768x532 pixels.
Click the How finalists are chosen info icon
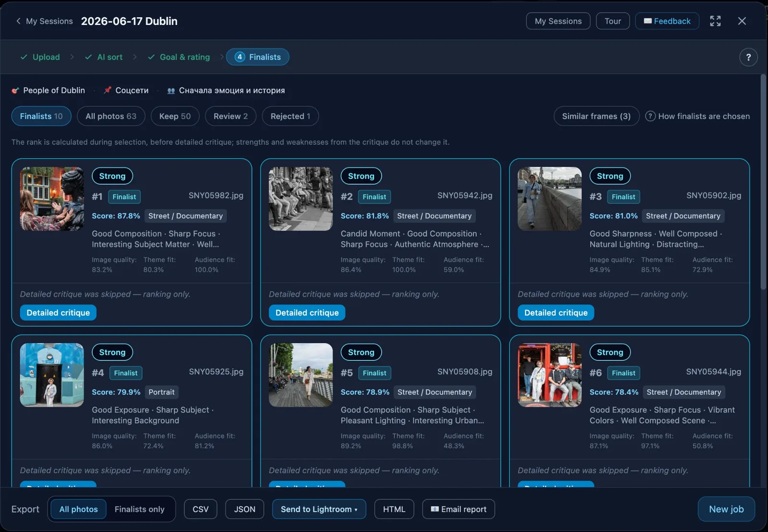(650, 116)
